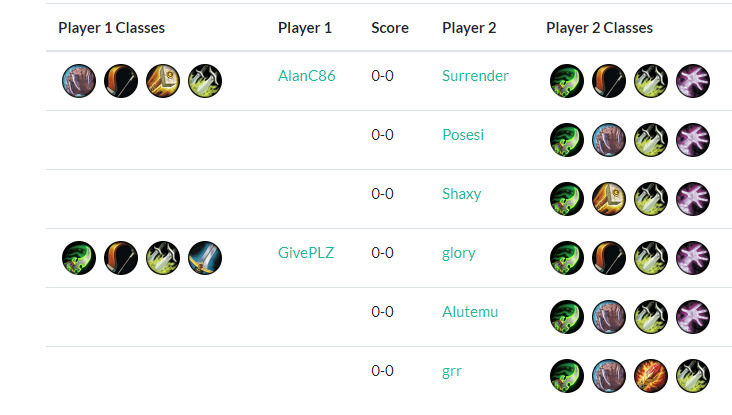Click the Player 2 Classes header

tap(599, 28)
